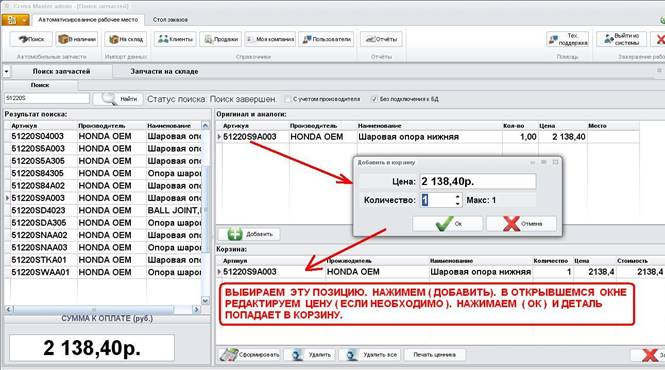Screen dimensions: 665x370
Task: Open the Клиенты directory
Action: click(x=175, y=39)
